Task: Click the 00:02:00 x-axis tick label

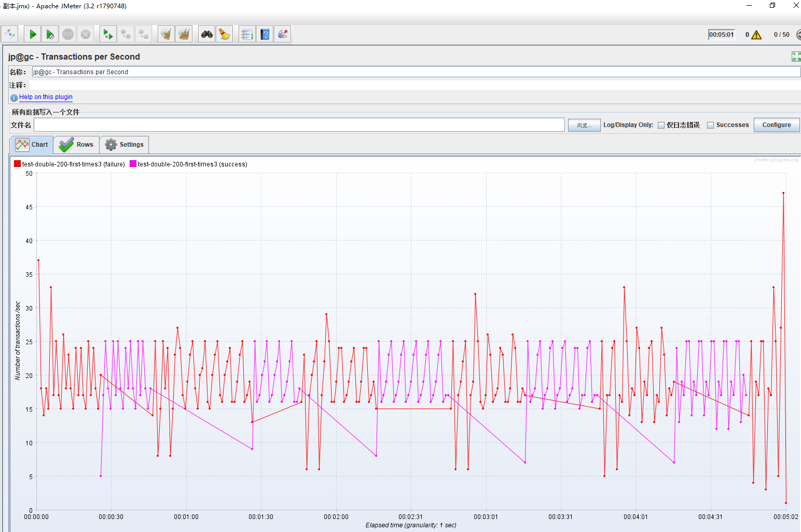Action: [x=336, y=517]
